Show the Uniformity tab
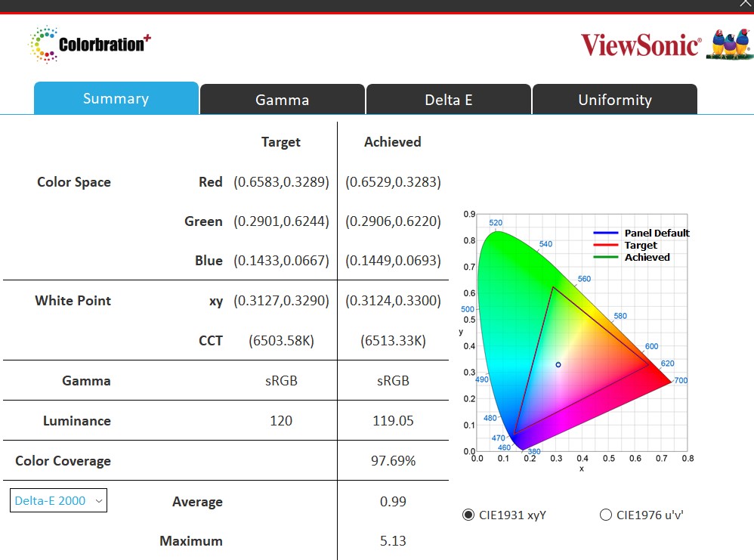The width and height of the screenshot is (754, 560). point(614,100)
